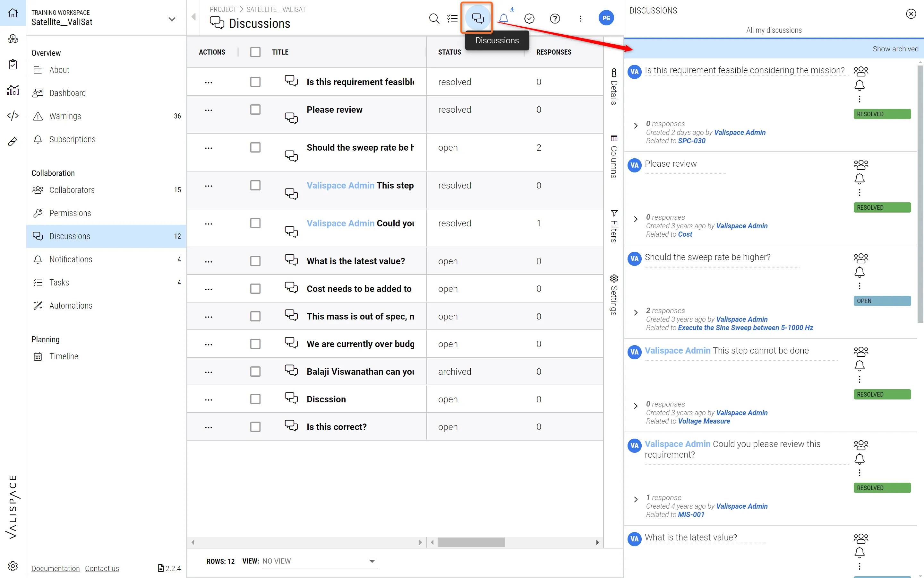Viewport: 924px width, 578px height.
Task: Click the table's horizontal scrollbar thumb
Action: (471, 542)
